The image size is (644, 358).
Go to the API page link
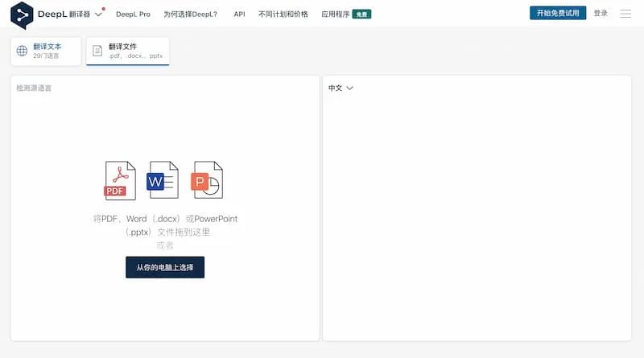[x=239, y=14]
